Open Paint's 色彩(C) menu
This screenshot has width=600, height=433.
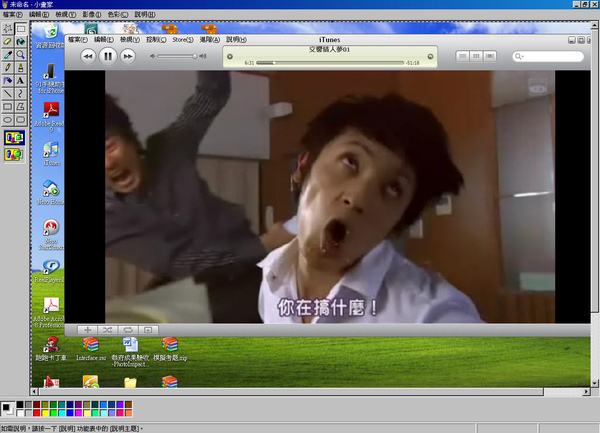pyautogui.click(x=117, y=15)
